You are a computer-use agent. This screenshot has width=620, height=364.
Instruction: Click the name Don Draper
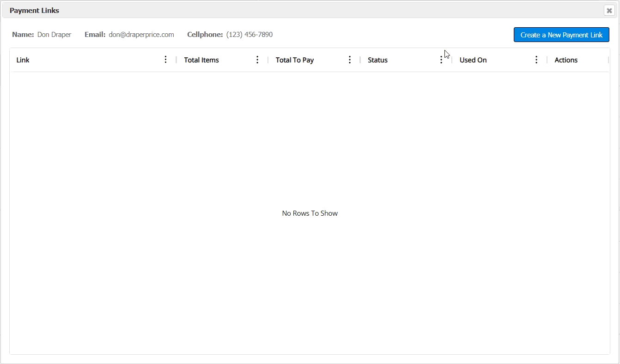point(55,35)
